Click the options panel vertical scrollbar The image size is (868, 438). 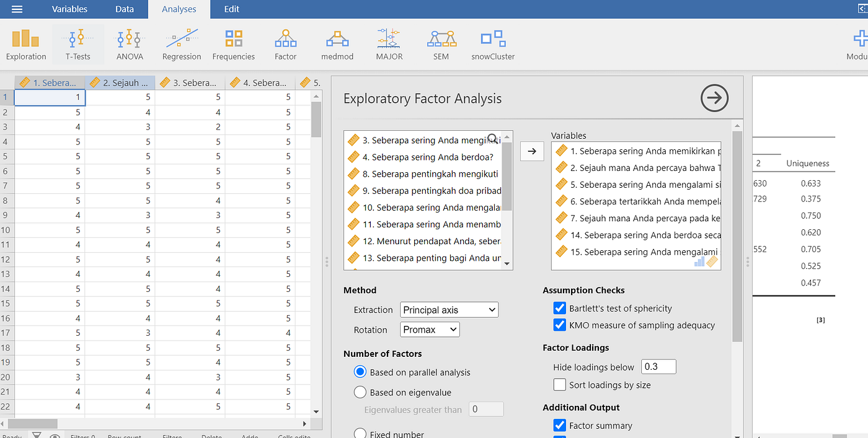737,235
